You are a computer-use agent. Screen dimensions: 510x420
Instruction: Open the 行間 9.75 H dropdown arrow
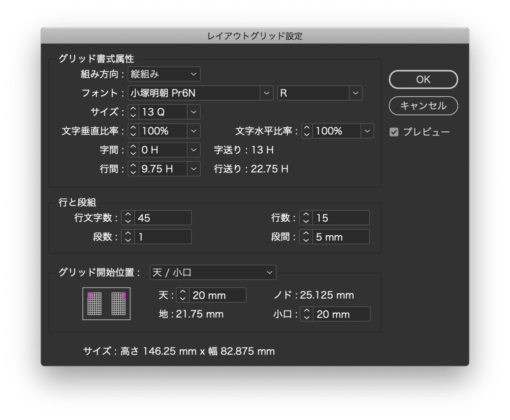[x=194, y=169]
